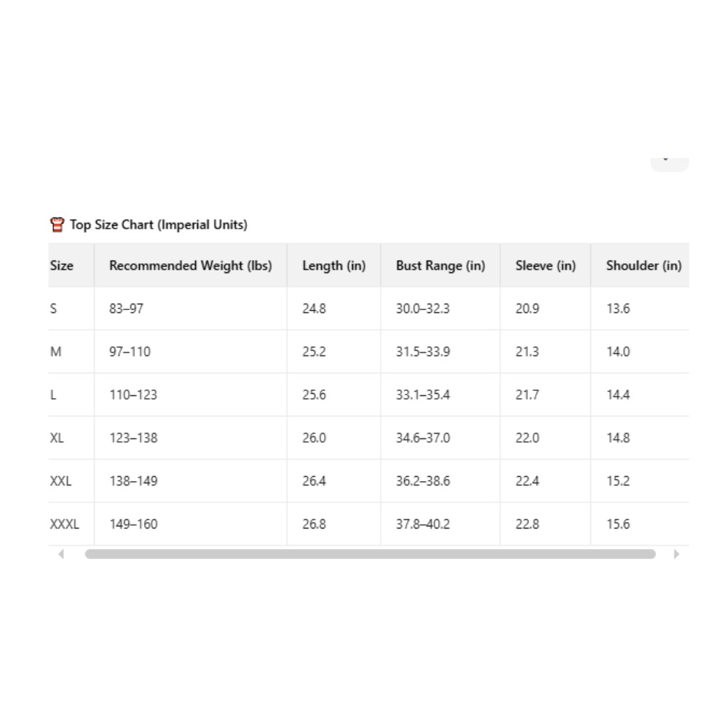Select the Top Size Chart (Imperial Units) title
The height and width of the screenshot is (728, 728).
pyautogui.click(x=158, y=225)
